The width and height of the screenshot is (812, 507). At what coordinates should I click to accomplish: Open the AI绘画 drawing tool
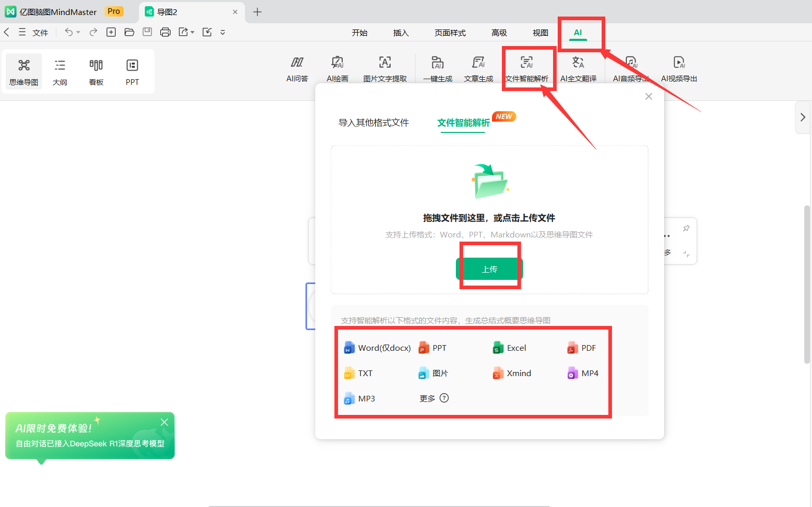click(x=338, y=69)
